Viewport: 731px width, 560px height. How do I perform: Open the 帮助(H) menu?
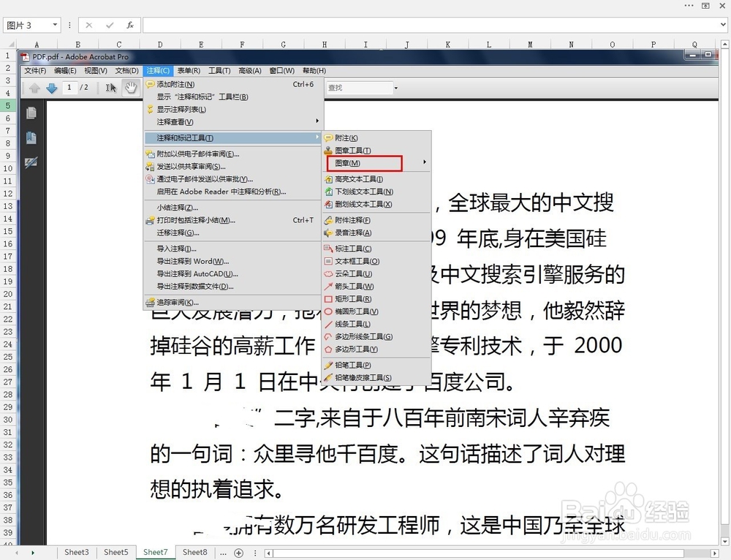pyautogui.click(x=314, y=71)
